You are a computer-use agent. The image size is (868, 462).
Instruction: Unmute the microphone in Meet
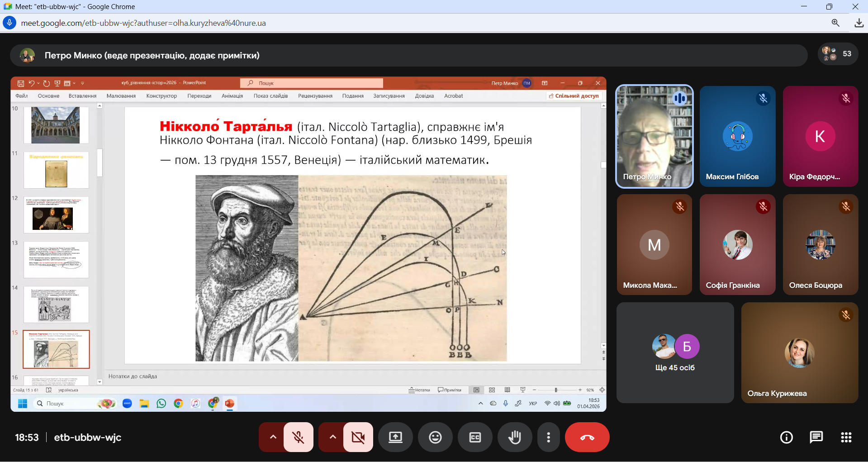tap(299, 437)
